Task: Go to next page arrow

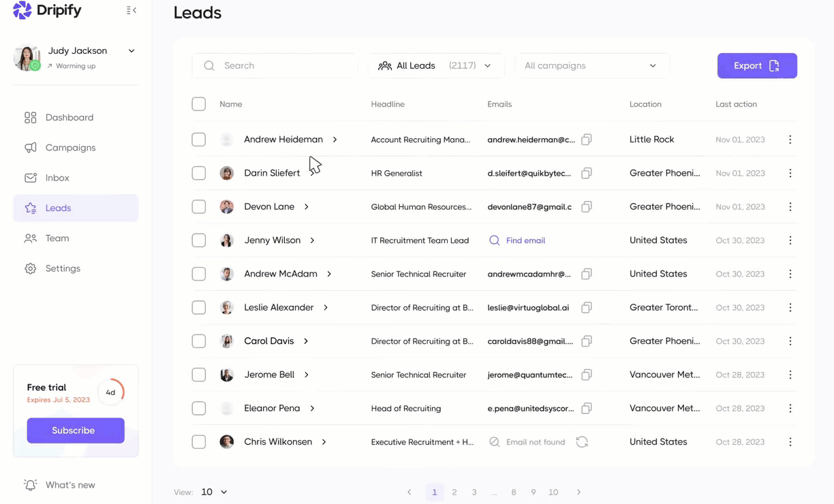Action: 578,492
